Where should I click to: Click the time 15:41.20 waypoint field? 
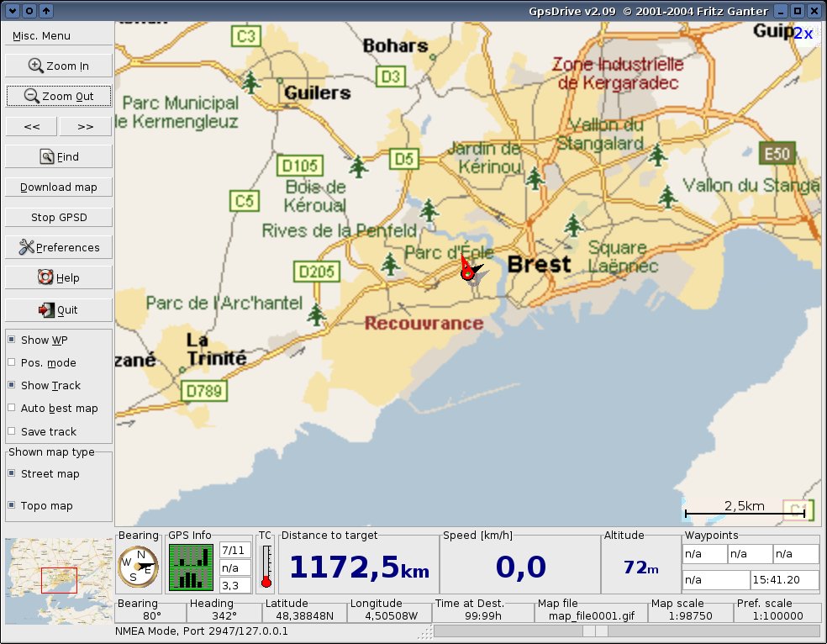point(784,579)
